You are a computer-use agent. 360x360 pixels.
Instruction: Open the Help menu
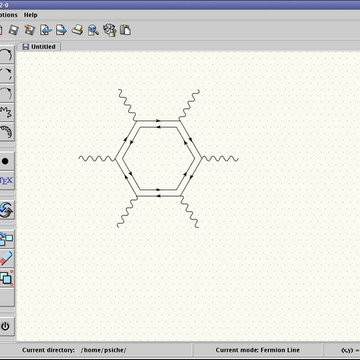31,15
